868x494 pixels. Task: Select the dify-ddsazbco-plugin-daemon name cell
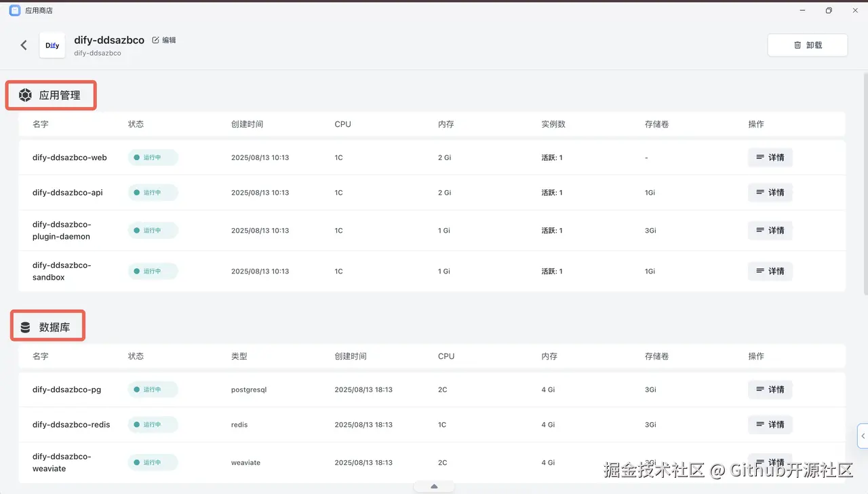click(x=62, y=231)
